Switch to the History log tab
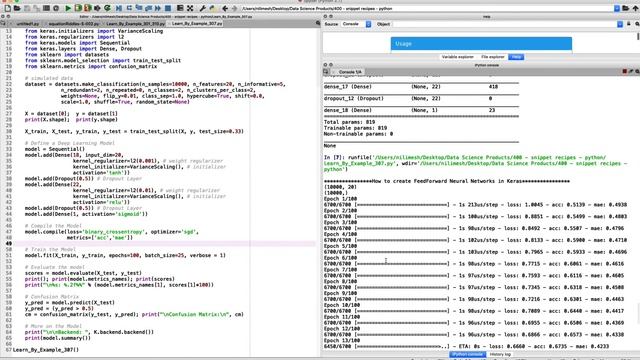 [x=500, y=354]
